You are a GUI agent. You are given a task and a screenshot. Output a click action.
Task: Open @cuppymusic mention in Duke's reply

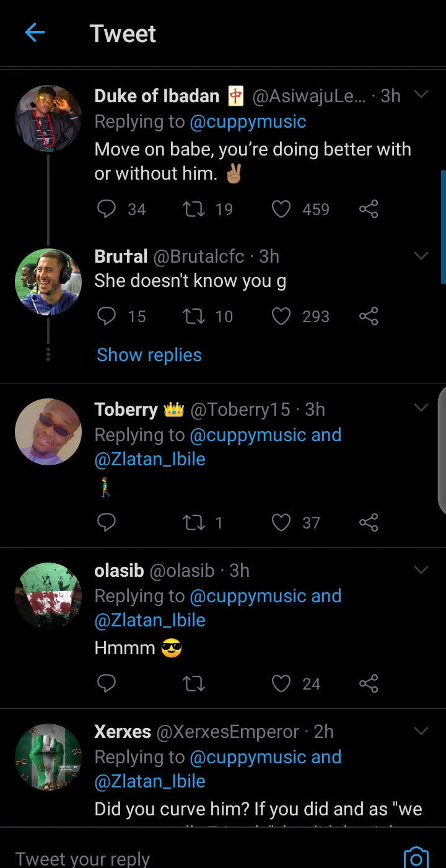pos(248,121)
